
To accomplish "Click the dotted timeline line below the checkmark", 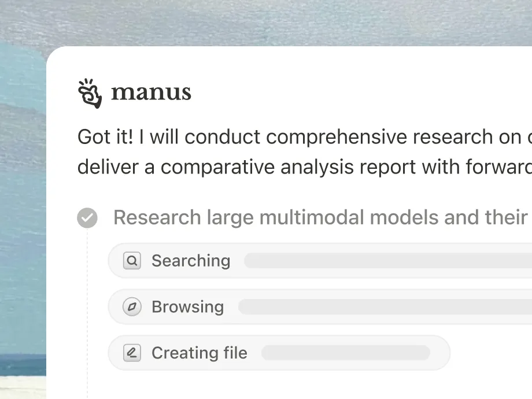I will point(87,301).
